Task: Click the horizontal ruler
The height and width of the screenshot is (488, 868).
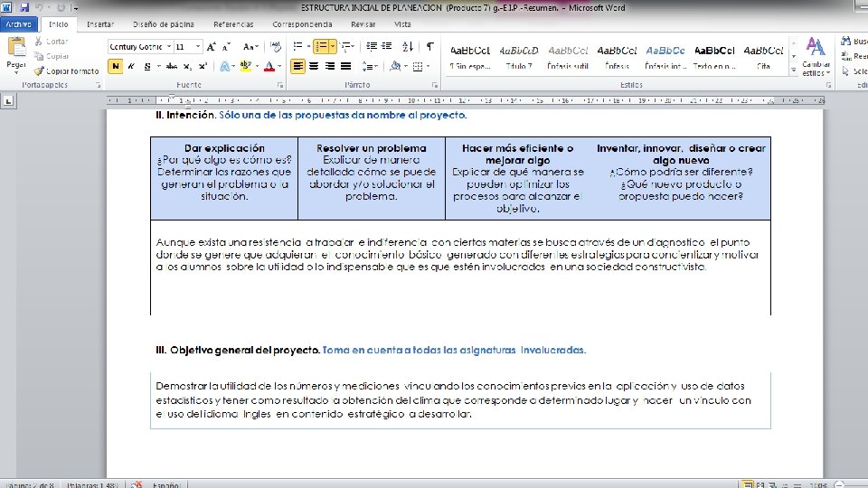Action: coord(465,100)
